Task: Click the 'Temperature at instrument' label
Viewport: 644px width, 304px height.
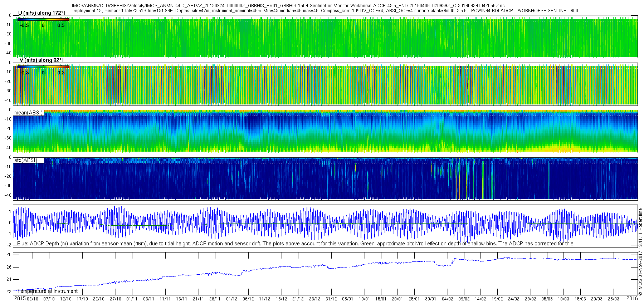Action: 47,291
